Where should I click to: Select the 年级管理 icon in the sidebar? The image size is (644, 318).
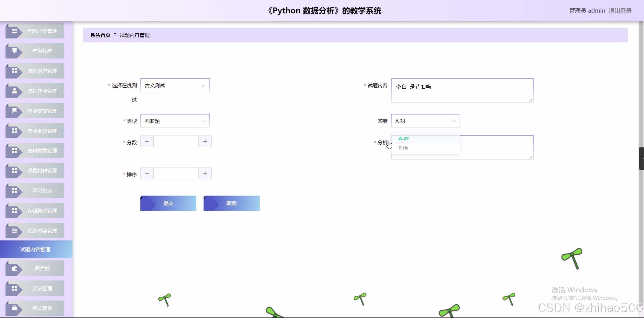pos(15,51)
